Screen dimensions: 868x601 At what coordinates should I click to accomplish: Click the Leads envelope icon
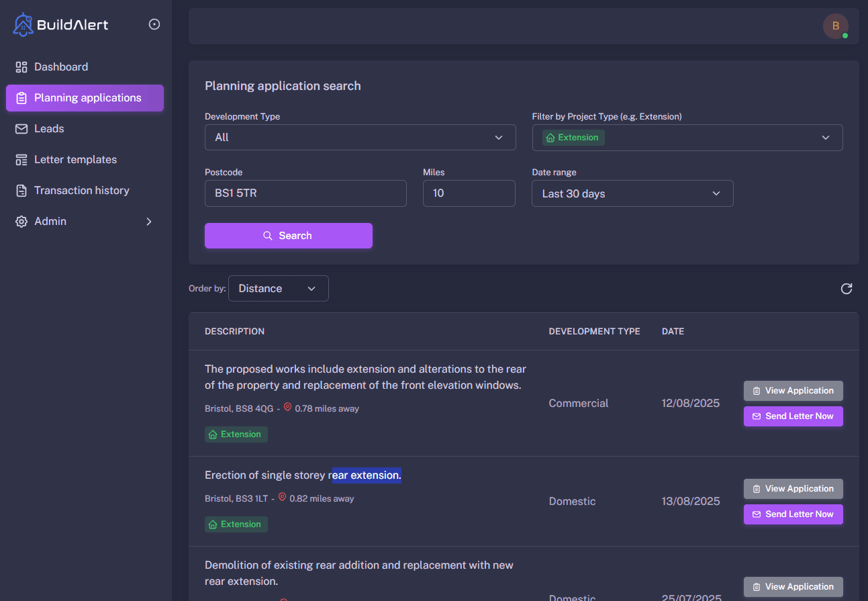(20, 128)
